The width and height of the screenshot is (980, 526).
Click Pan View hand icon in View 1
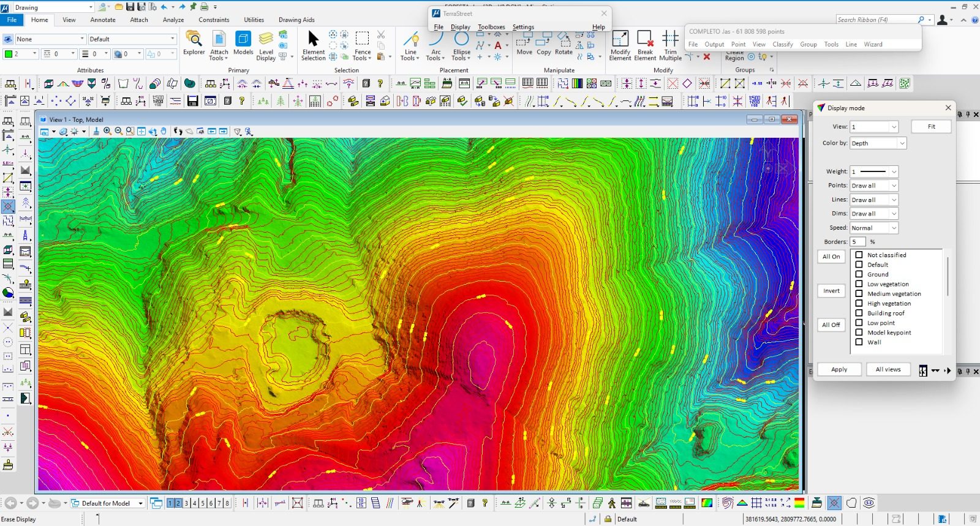click(164, 131)
